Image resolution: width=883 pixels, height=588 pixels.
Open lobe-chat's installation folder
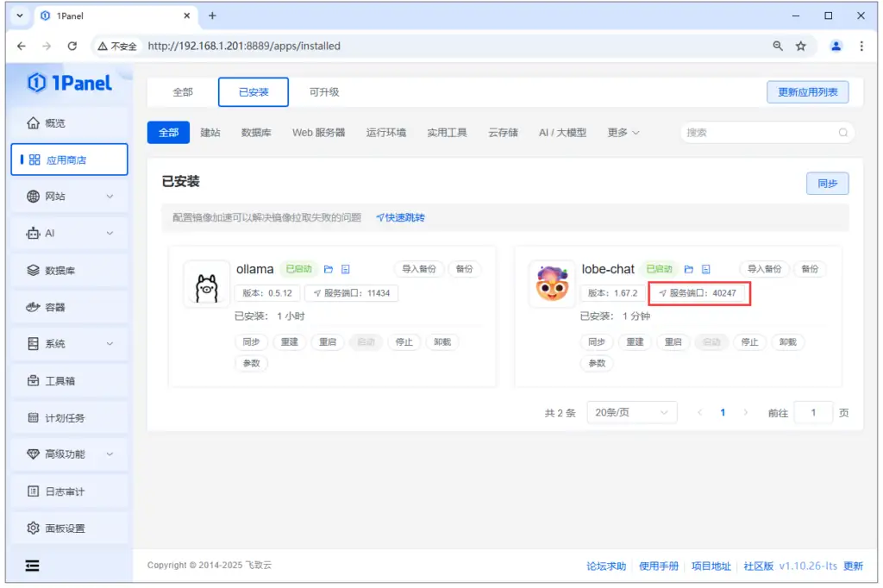pyautogui.click(x=689, y=269)
